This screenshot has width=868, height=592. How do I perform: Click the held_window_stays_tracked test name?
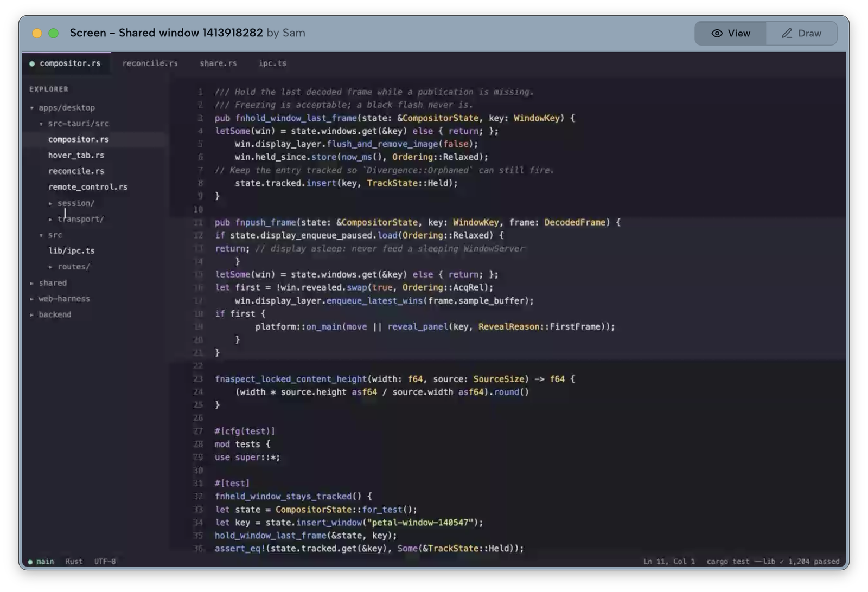289,497
